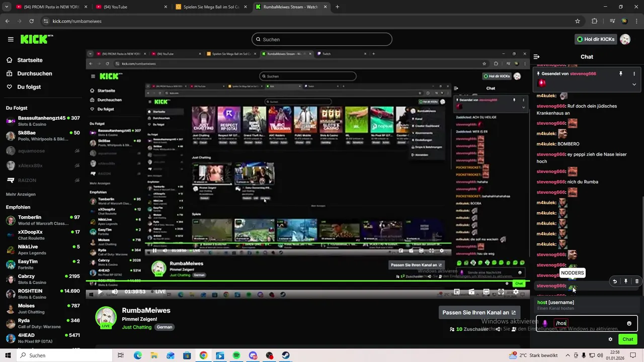Open Basssultanhengzt45 channel

click(x=43, y=121)
